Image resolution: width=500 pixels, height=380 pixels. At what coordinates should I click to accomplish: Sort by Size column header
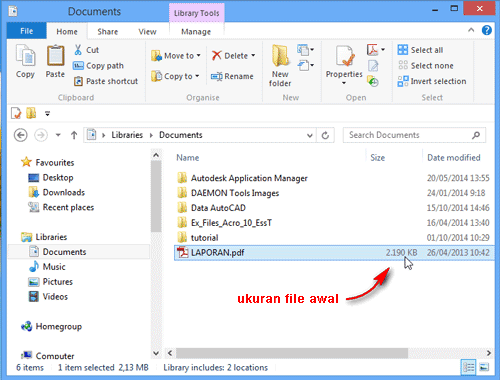[x=378, y=158]
